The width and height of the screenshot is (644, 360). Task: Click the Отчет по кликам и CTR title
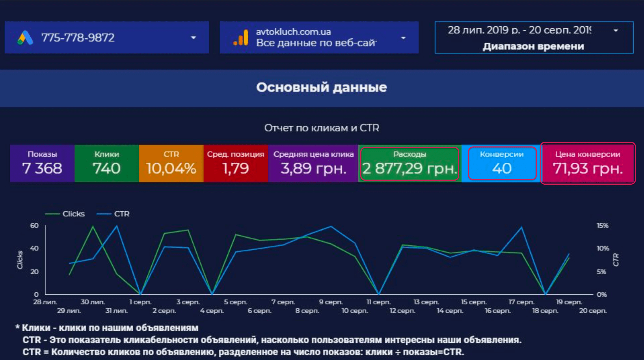(x=322, y=128)
